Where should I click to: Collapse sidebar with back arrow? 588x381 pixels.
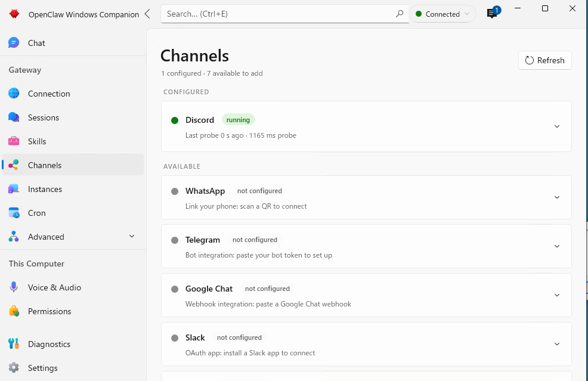click(x=147, y=14)
